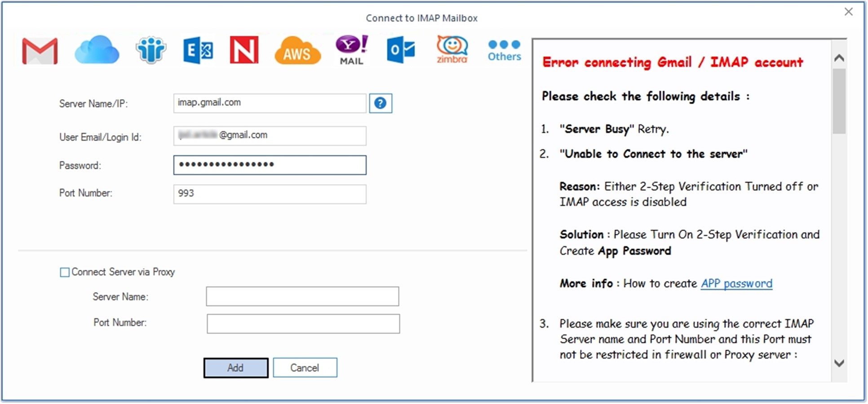The height and width of the screenshot is (404, 868).
Task: Click the Server Name/IP input field
Action: (x=270, y=103)
